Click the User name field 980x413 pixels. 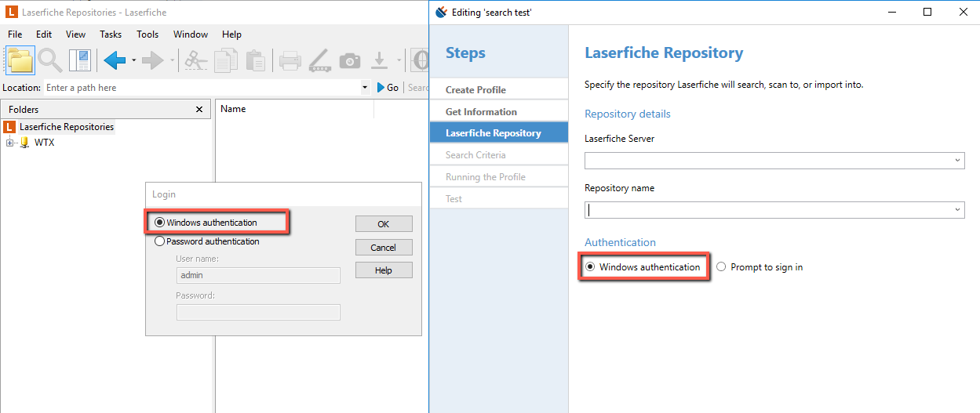pos(258,275)
